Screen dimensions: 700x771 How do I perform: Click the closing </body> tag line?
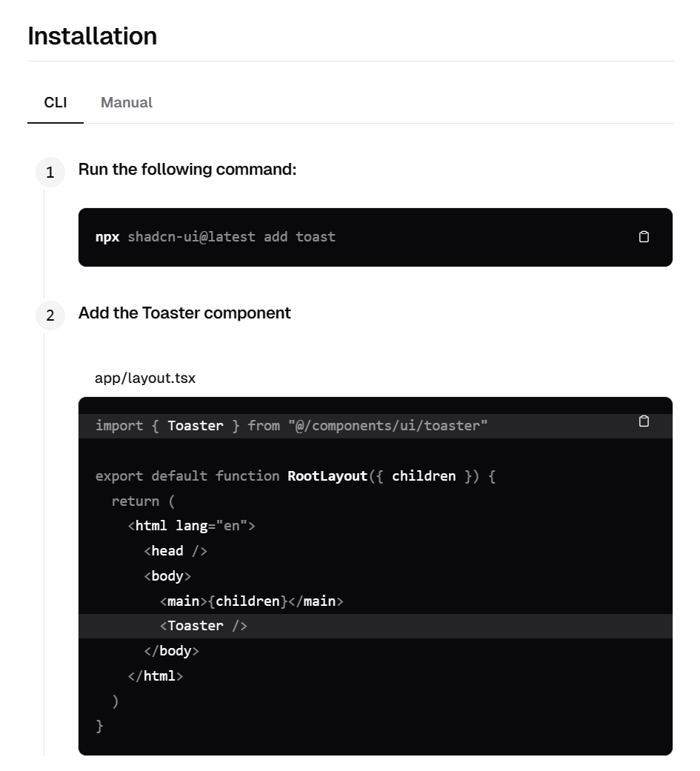click(171, 651)
